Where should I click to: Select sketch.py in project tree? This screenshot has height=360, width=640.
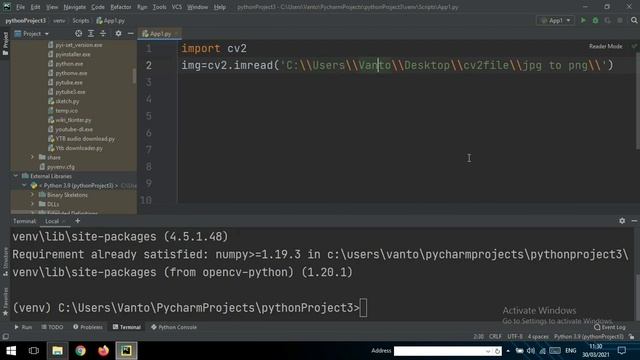(67, 101)
